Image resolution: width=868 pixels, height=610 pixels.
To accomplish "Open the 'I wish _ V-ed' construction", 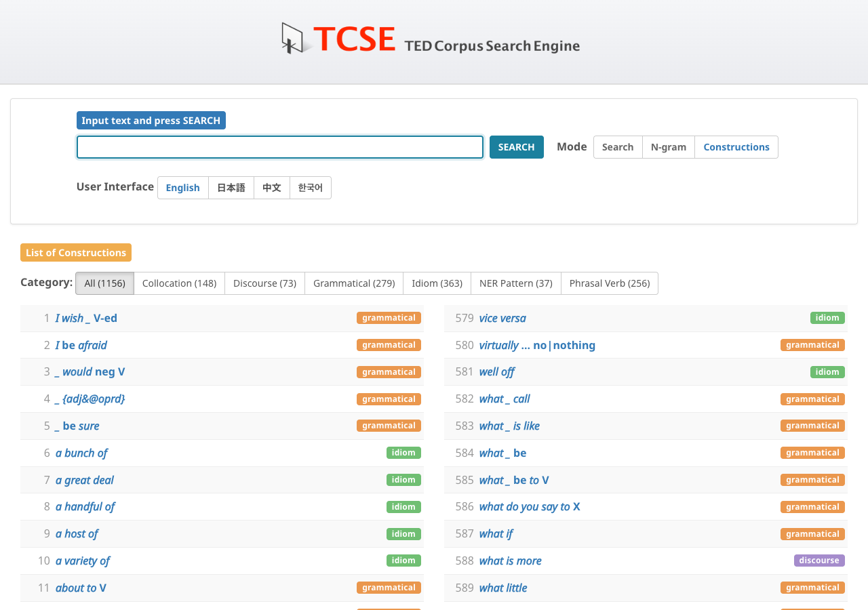I will point(86,318).
